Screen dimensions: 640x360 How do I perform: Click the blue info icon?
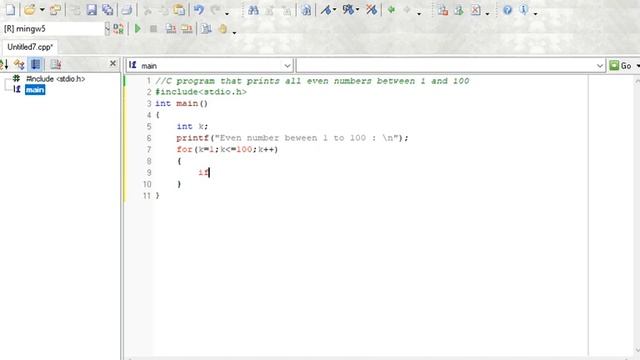[x=524, y=10]
